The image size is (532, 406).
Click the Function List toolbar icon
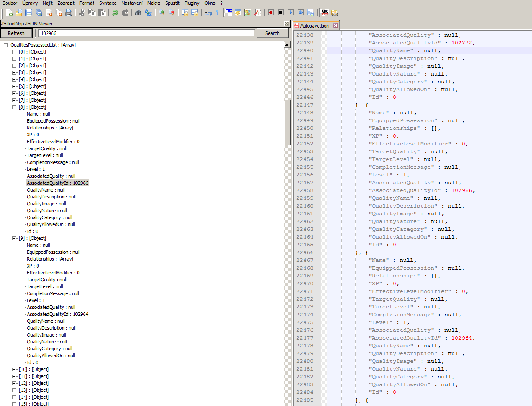tap(258, 13)
